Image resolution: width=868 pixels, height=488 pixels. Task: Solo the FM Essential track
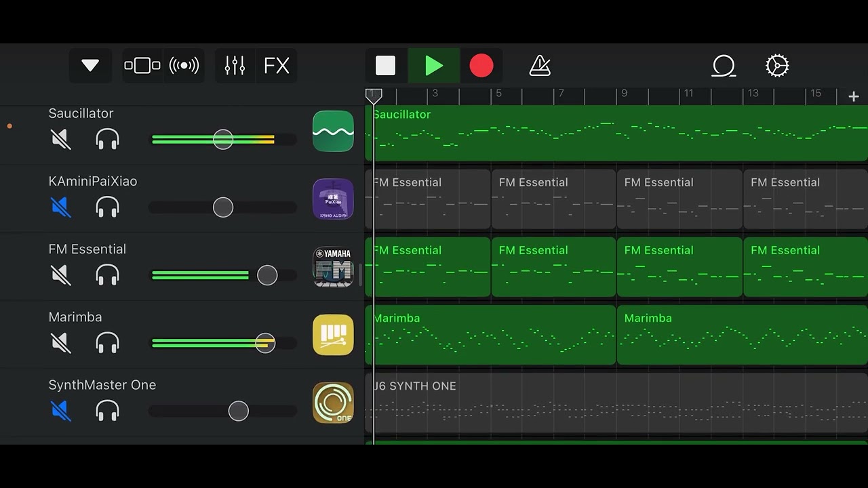(x=108, y=275)
